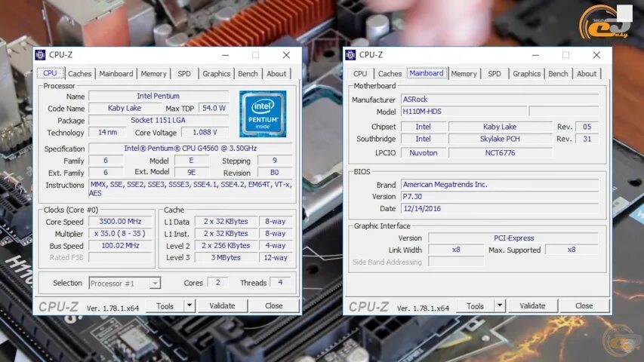Close left CPU-Z window with the X
The width and height of the screenshot is (644, 362).
click(286, 55)
